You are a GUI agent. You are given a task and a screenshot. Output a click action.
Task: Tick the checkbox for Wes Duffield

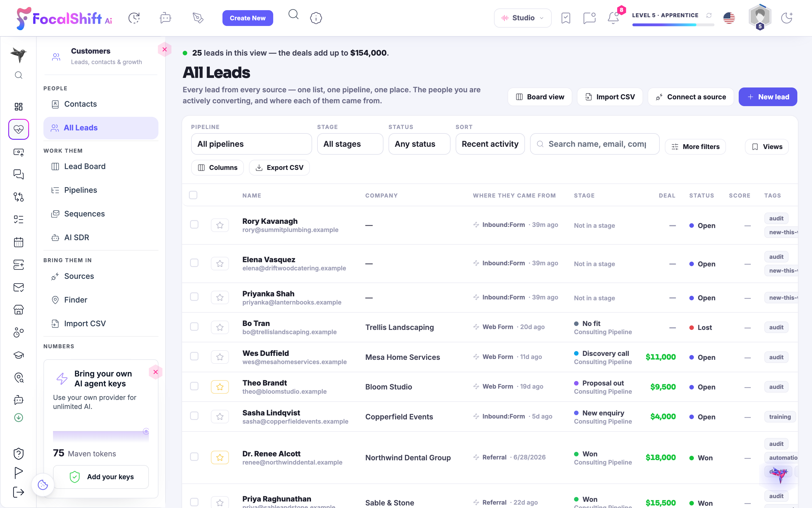(x=194, y=356)
